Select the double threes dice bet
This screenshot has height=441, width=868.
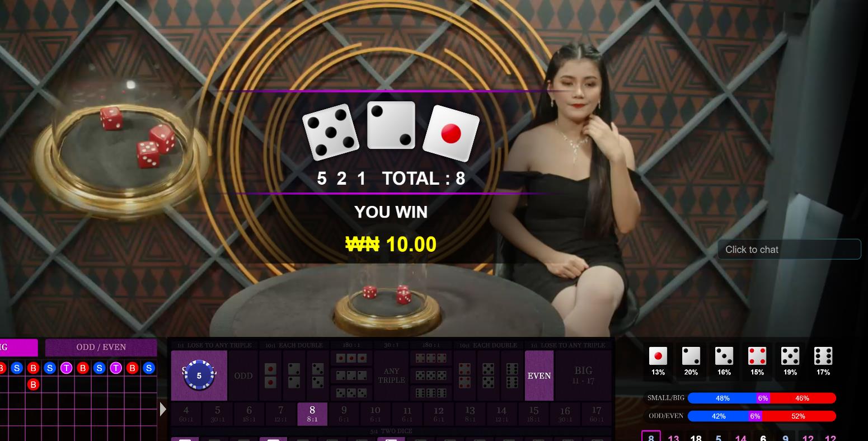click(x=317, y=376)
